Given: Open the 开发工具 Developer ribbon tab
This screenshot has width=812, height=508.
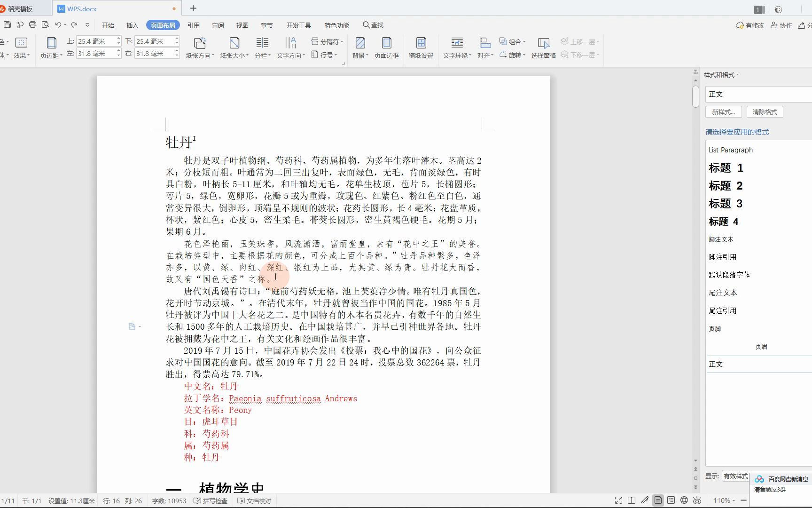Looking at the screenshot, I should point(299,25).
